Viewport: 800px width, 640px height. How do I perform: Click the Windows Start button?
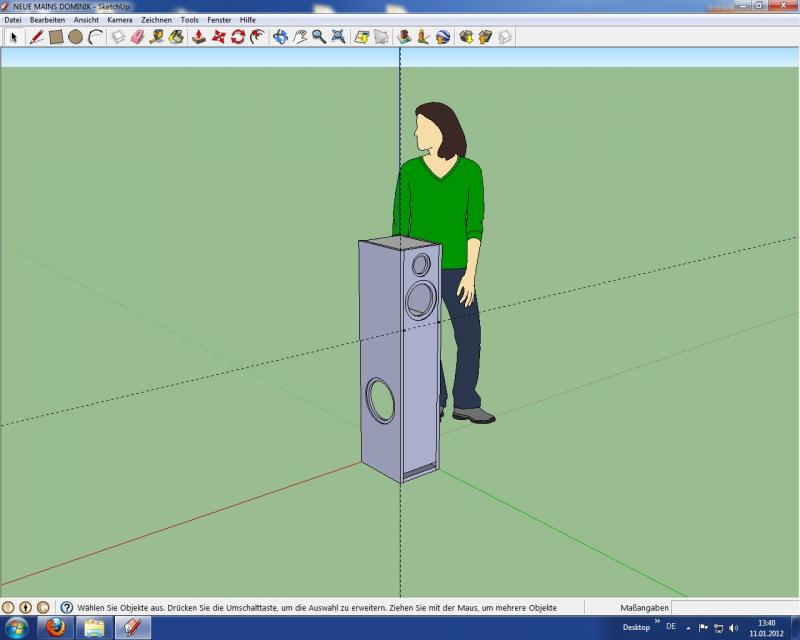17,627
